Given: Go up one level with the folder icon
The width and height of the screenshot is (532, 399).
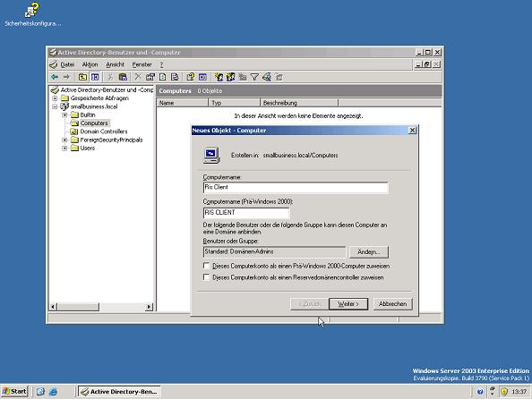Looking at the screenshot, I should [82, 77].
